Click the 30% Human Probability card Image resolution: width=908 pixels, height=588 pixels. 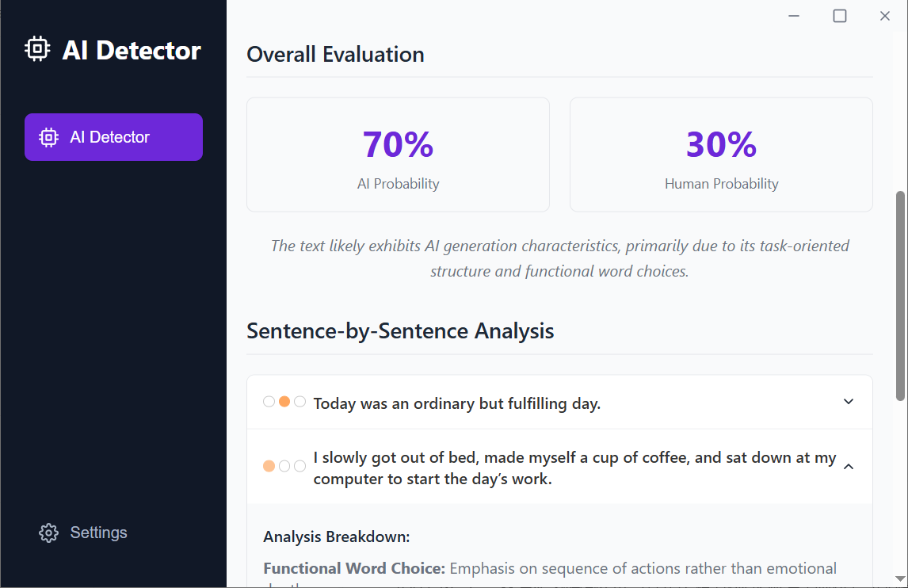721,155
